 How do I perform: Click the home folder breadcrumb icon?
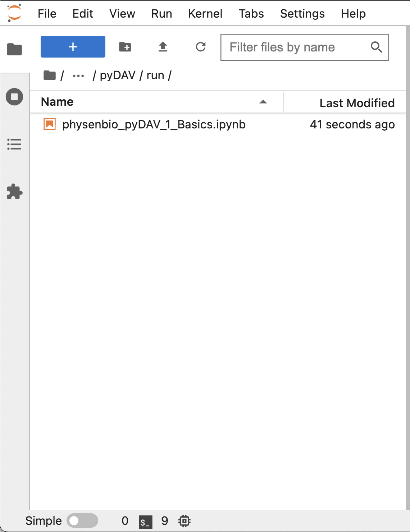(x=49, y=75)
